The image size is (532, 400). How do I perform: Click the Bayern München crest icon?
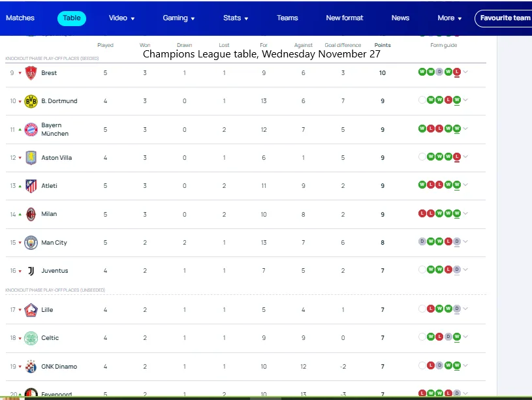tap(31, 129)
